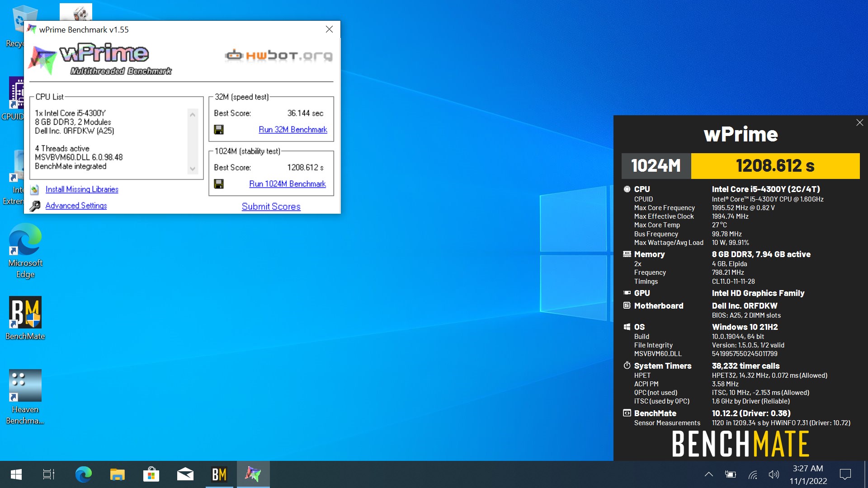The width and height of the screenshot is (868, 488).
Task: Open the battery status tray icon
Action: [x=730, y=474]
